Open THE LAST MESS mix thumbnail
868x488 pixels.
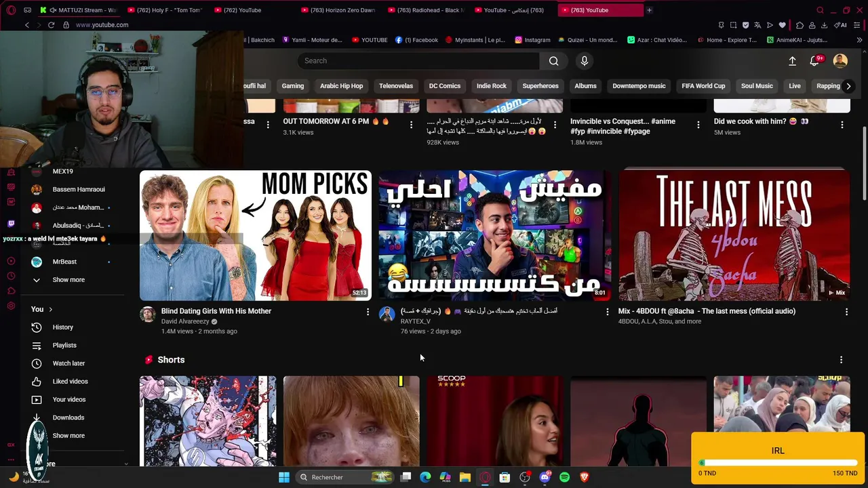(x=734, y=235)
